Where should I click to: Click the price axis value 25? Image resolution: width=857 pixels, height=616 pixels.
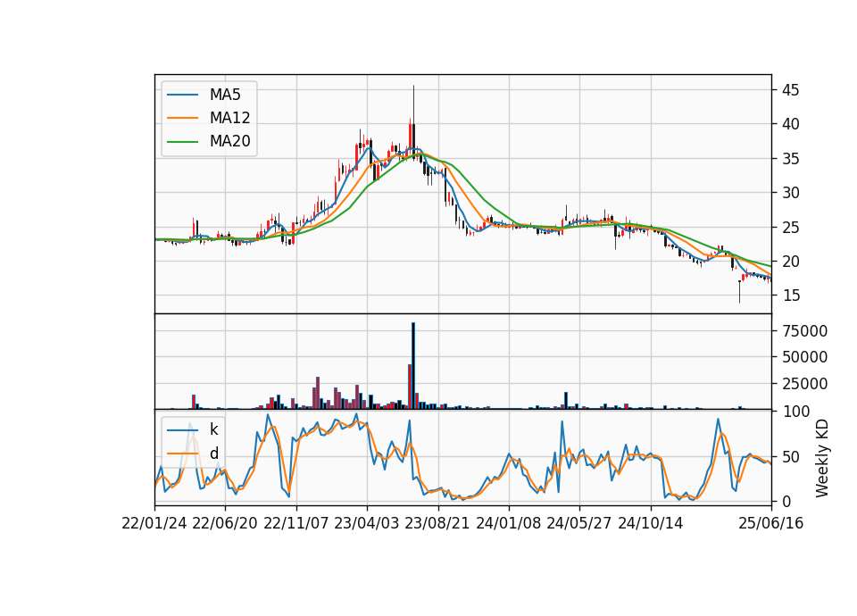click(790, 227)
